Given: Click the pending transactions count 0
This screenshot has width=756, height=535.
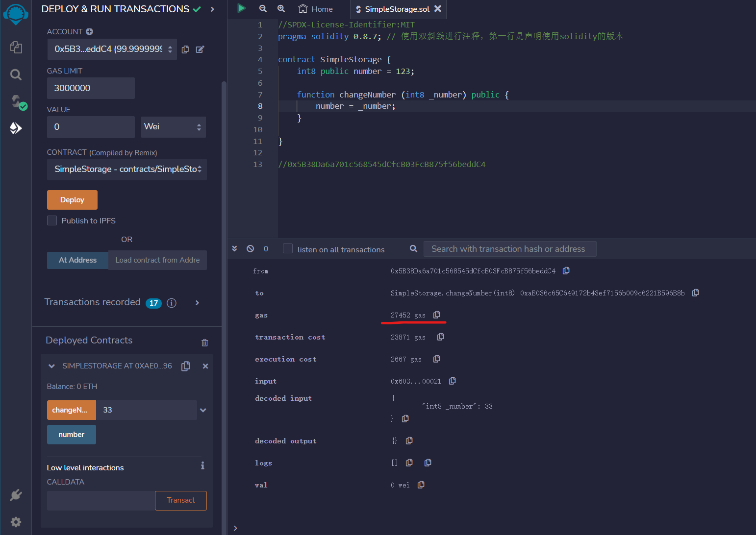Looking at the screenshot, I should pyautogui.click(x=266, y=248).
